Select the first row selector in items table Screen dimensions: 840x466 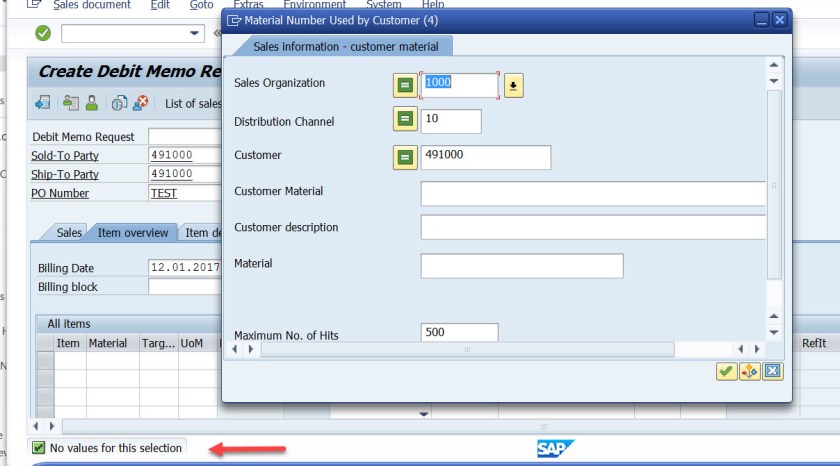click(46, 360)
